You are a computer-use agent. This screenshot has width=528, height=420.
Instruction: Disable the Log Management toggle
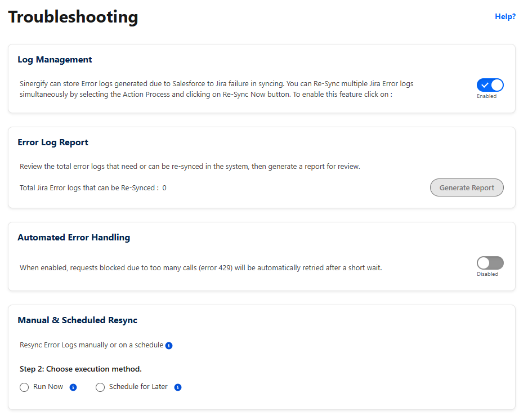click(x=490, y=85)
